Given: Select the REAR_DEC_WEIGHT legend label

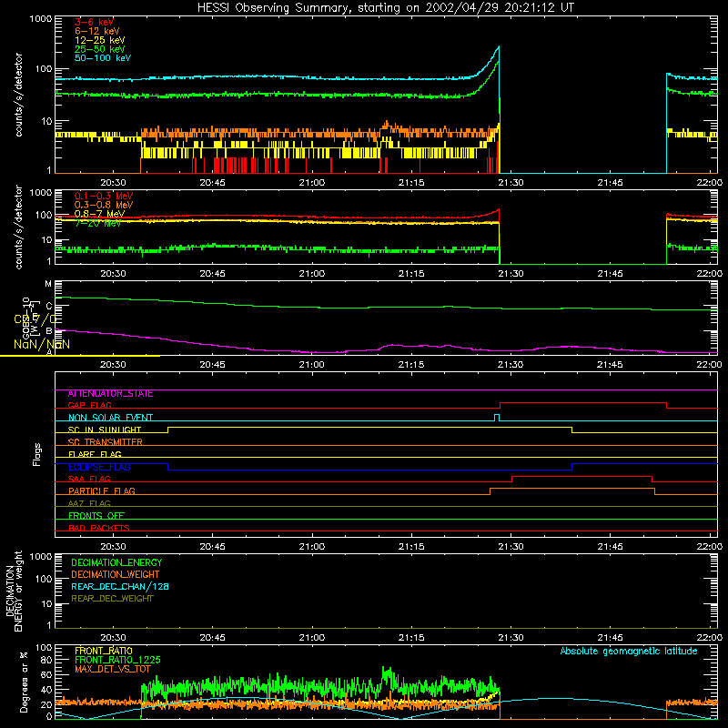Looking at the screenshot, I should 112,599.
